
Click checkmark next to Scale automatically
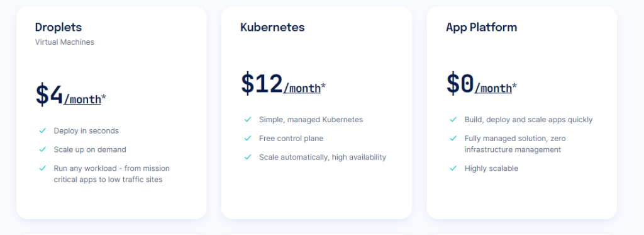pyautogui.click(x=248, y=158)
